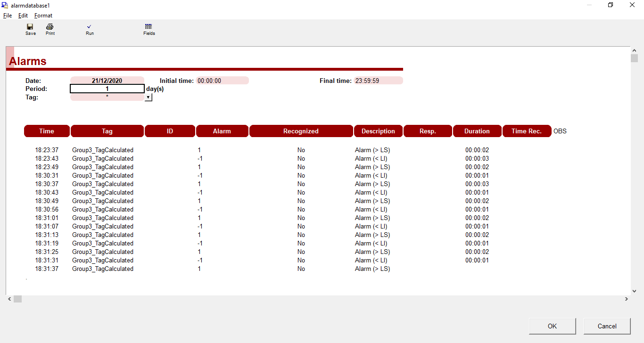Select the 18:31:31 time cell

click(47, 261)
